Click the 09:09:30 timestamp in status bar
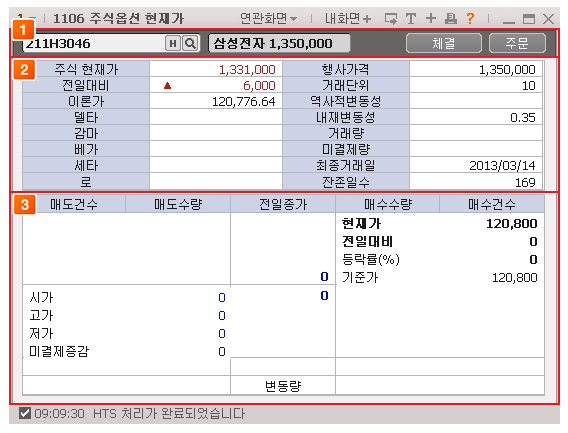The image size is (568, 433). pyautogui.click(x=59, y=413)
